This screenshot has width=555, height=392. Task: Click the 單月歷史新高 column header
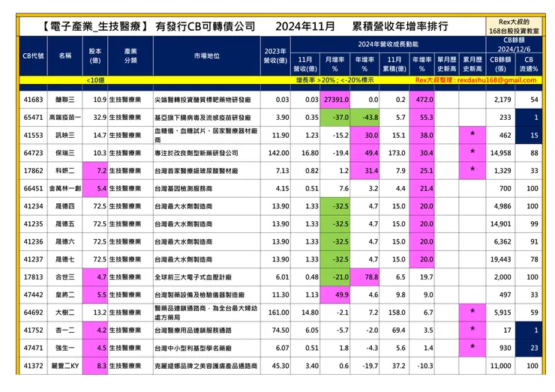(446, 64)
